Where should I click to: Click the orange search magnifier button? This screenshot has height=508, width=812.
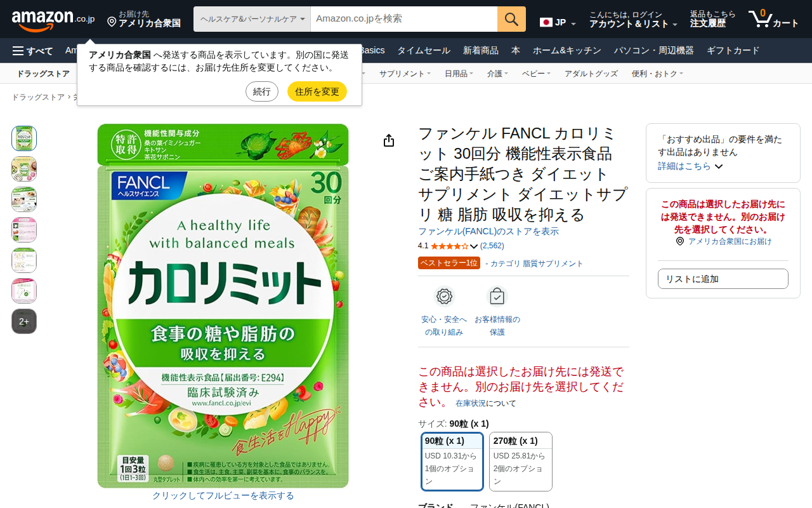point(511,19)
